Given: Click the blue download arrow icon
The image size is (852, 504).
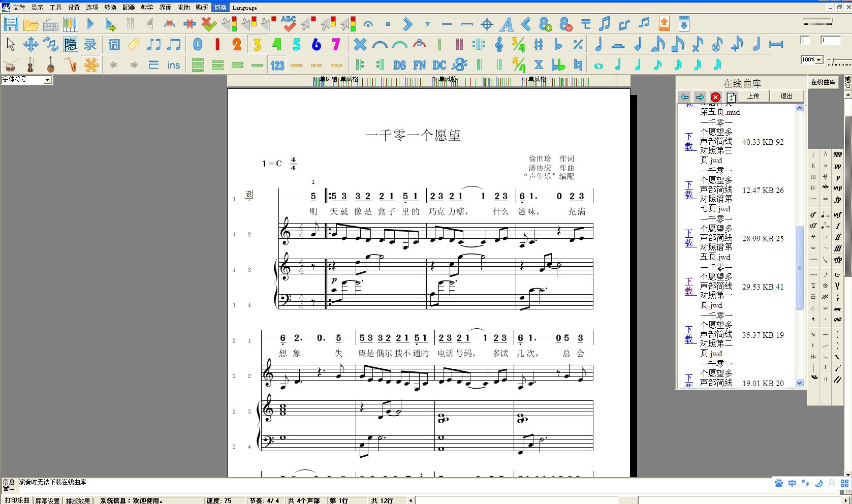Looking at the screenshot, I should pyautogui.click(x=684, y=24).
